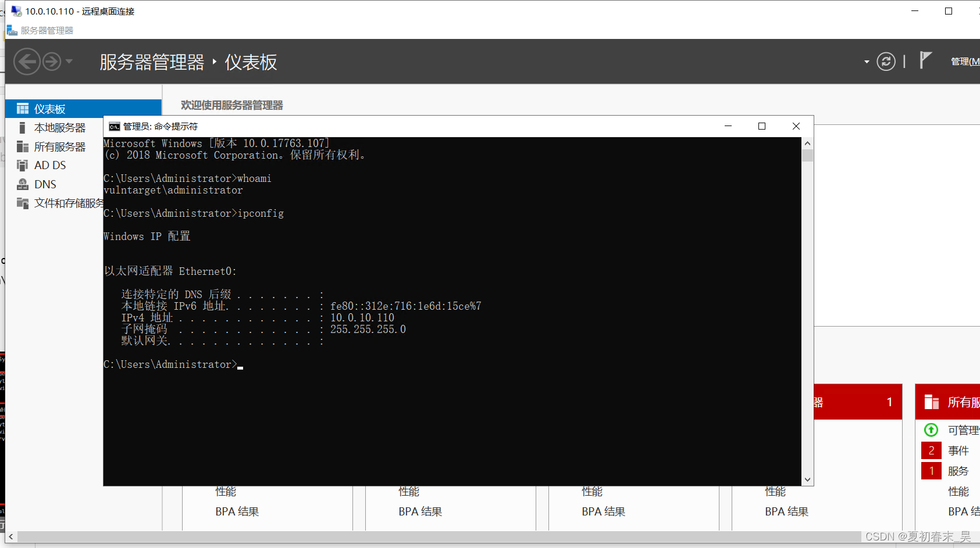Click the 所有服务器 icon
The image size is (980, 548).
click(x=23, y=146)
